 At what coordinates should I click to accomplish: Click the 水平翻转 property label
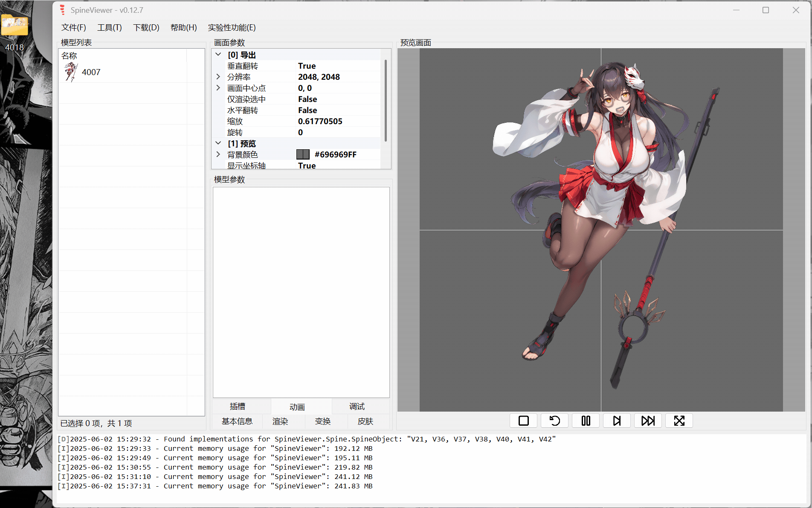pos(243,110)
